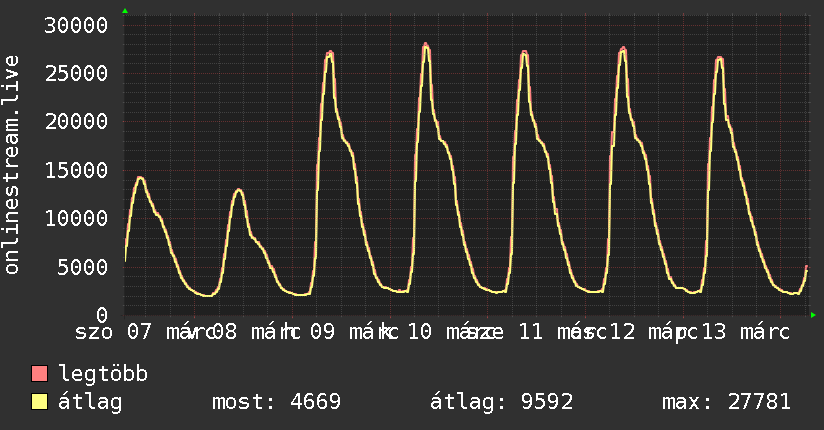Click the 5000 y-axis label

coord(83,267)
